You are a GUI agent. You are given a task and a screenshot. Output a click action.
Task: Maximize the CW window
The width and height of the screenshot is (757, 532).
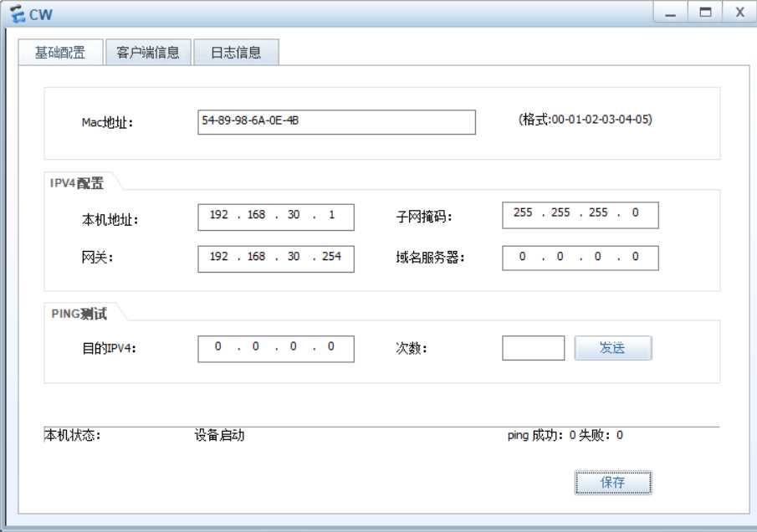coord(705,12)
